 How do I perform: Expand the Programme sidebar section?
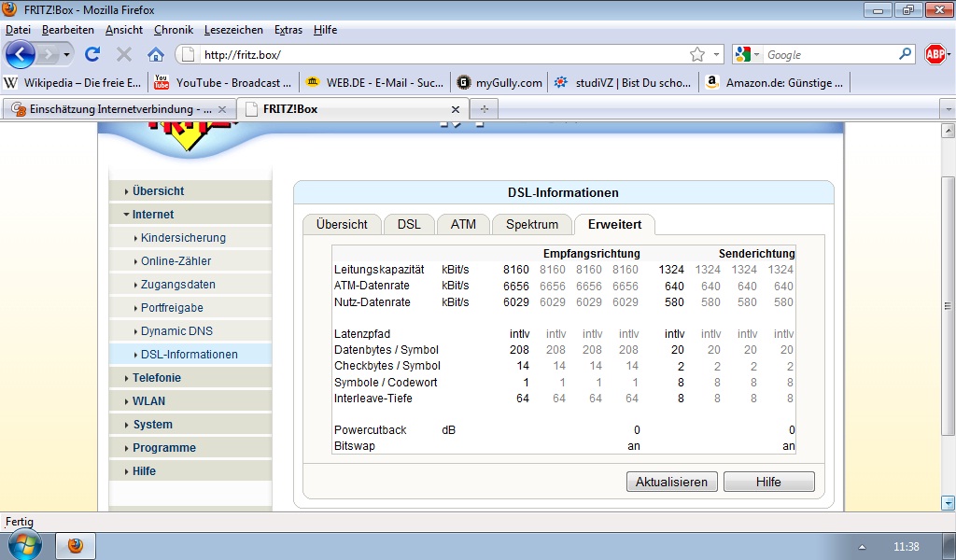point(190,447)
